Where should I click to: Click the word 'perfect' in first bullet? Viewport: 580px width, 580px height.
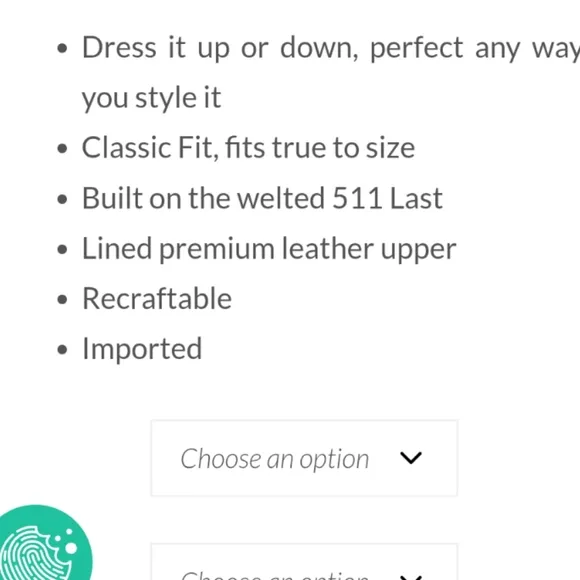coord(417,48)
